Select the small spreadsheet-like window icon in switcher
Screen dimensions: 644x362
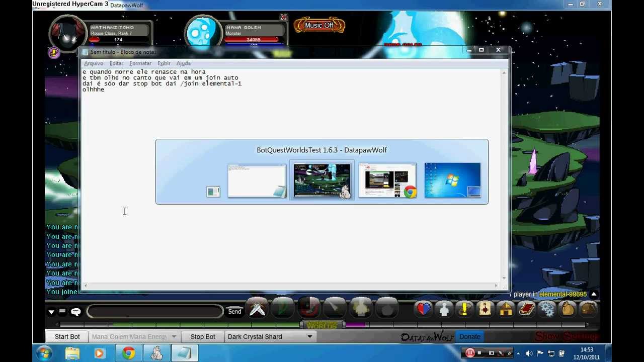pos(213,192)
